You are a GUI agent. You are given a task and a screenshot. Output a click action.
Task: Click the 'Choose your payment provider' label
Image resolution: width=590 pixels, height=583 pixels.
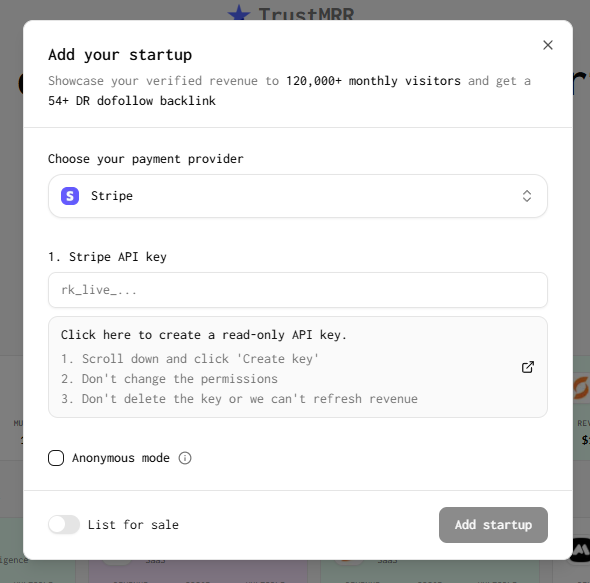[x=146, y=159]
